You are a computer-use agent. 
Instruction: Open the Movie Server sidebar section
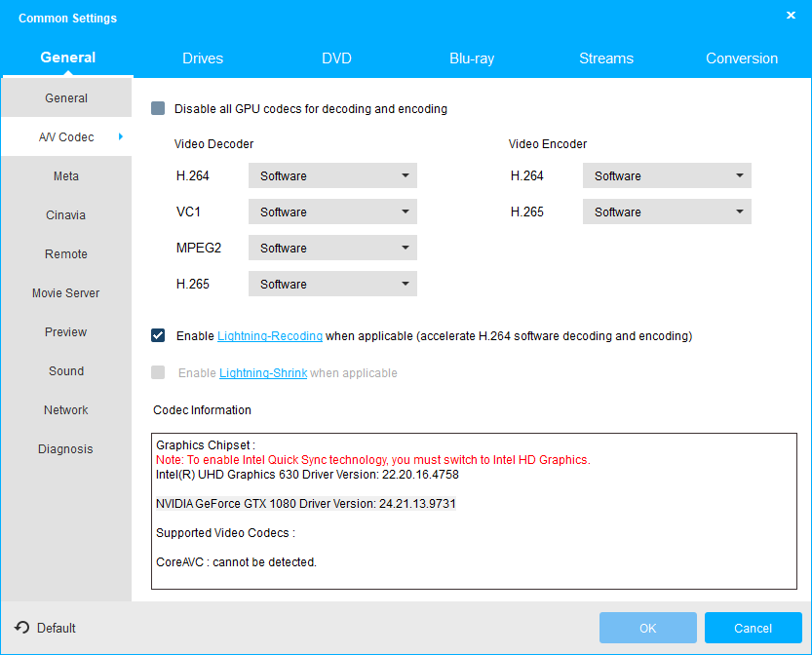coord(66,293)
